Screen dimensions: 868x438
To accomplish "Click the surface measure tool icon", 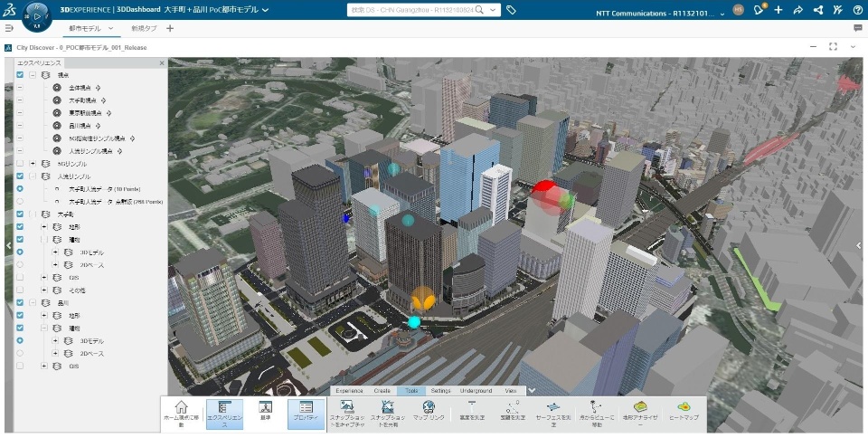I will [x=553, y=407].
